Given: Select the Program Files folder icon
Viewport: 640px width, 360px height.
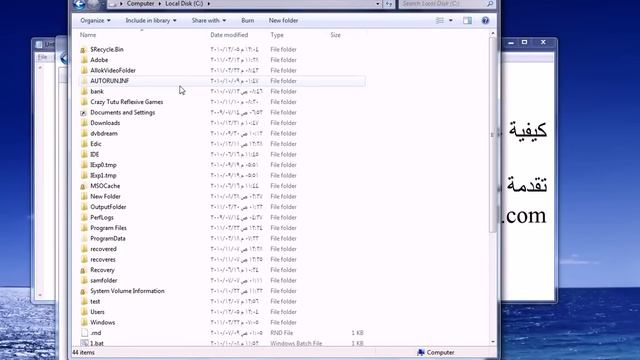Looking at the screenshot, I should (x=84, y=228).
